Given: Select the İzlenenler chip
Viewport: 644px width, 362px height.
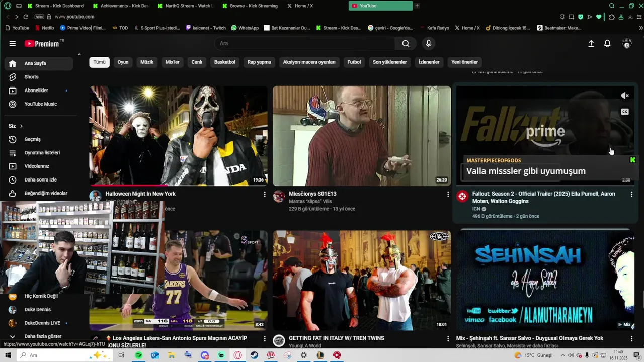Looking at the screenshot, I should tap(429, 62).
